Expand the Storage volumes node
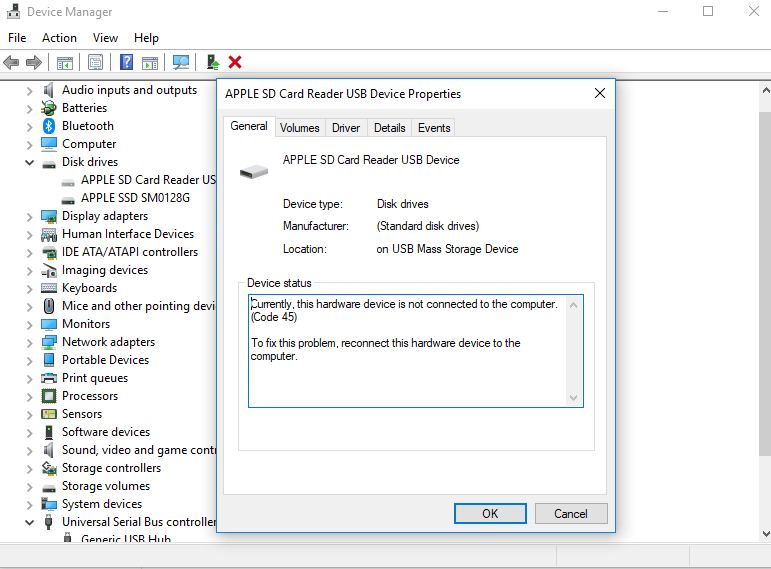The height and width of the screenshot is (569, 771). tap(30, 486)
